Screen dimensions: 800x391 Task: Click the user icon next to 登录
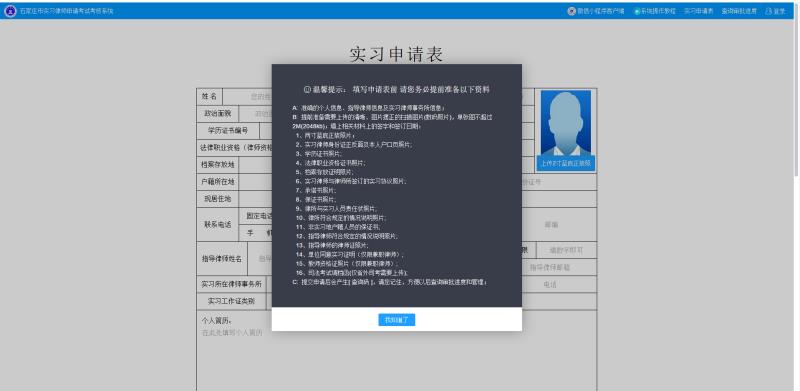coord(768,11)
